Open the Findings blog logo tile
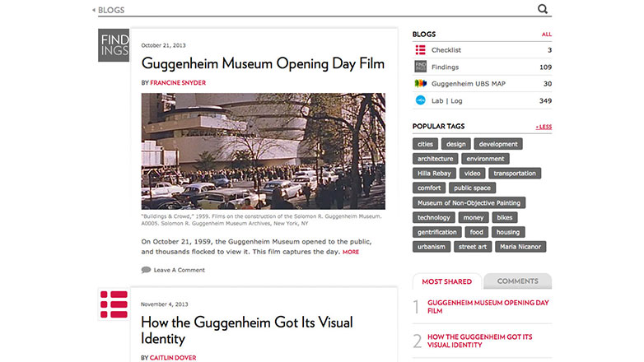644x362 pixels. coord(114,45)
